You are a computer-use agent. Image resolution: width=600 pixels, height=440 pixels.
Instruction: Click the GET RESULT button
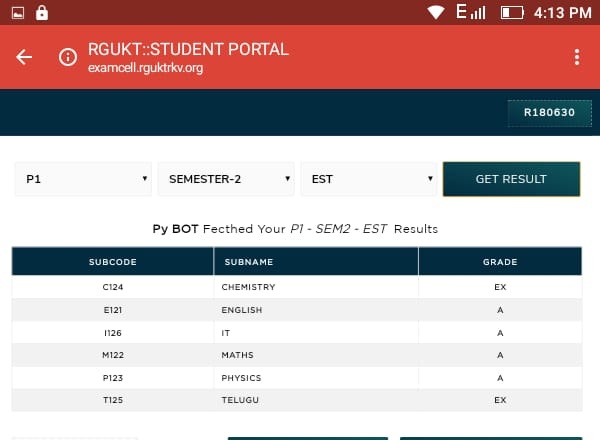pos(511,179)
